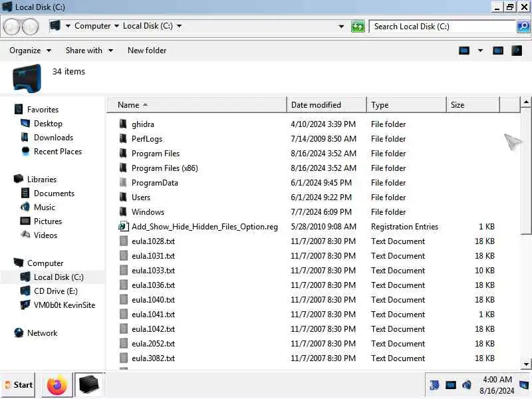
Task: Open VM0b0t KevinSite in navigation pane
Action: pos(65,305)
